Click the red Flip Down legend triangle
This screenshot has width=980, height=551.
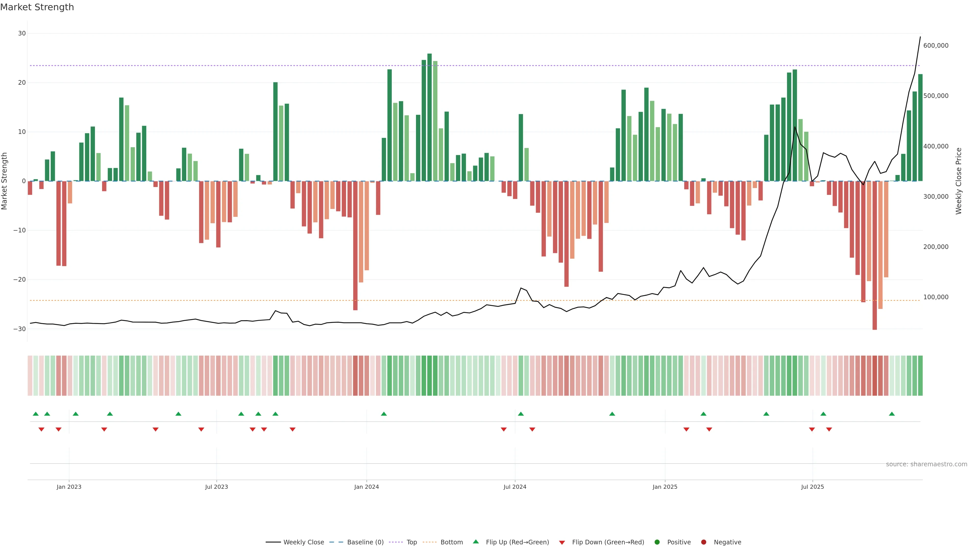click(562, 543)
